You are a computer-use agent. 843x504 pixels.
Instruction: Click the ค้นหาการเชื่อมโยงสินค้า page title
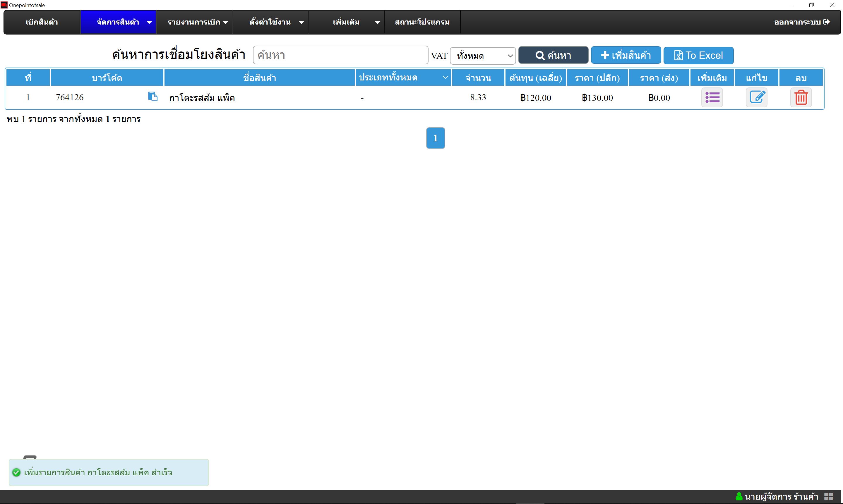coord(179,55)
